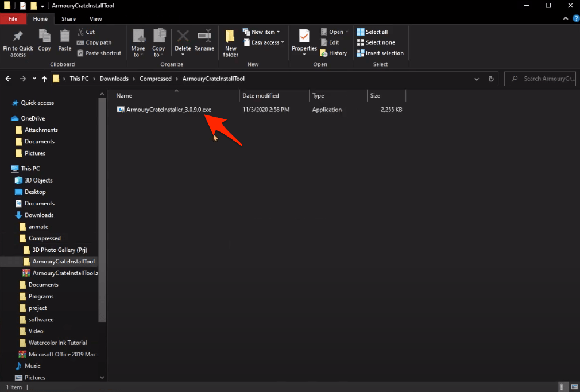580x392 pixels.
Task: Open Desktop in navigation pane
Action: pyautogui.click(x=35, y=192)
